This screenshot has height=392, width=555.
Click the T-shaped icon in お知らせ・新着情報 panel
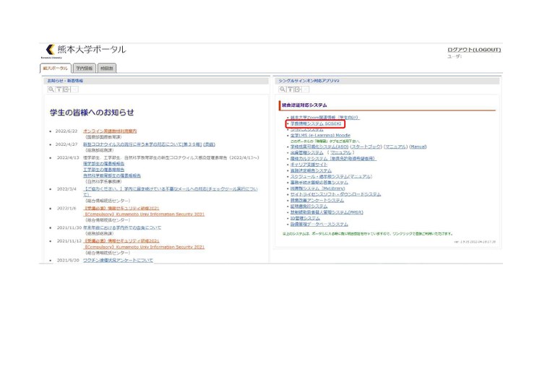[58, 89]
